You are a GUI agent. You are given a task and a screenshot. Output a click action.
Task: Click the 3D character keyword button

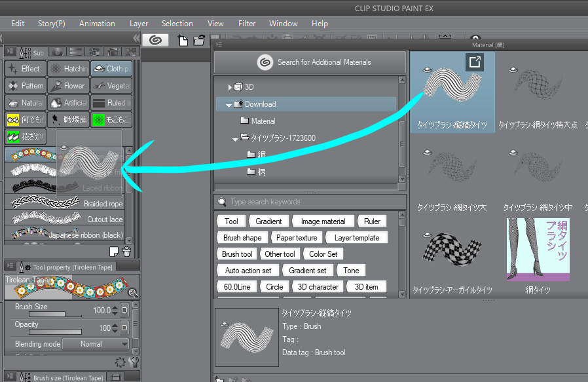point(318,286)
